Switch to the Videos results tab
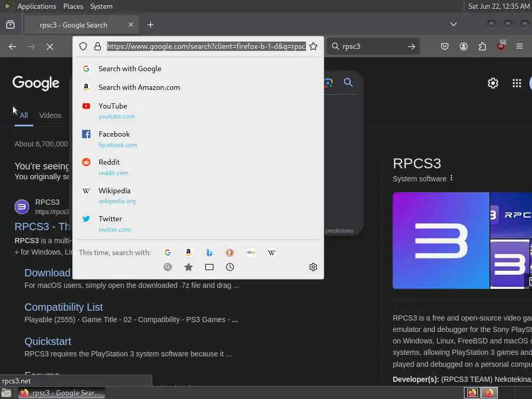 coord(50,115)
